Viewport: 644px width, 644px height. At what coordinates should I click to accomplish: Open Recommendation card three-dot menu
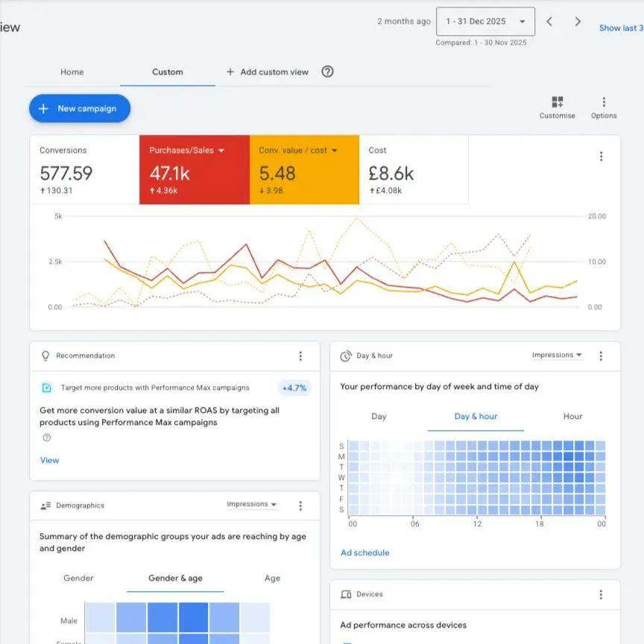300,356
